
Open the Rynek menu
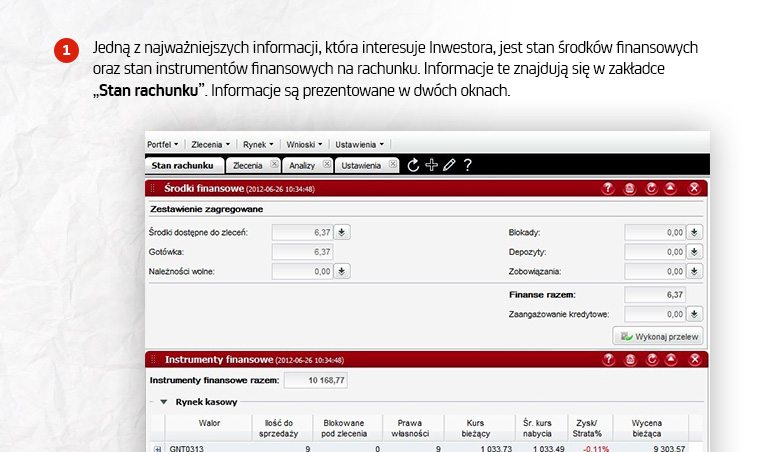coord(258,144)
